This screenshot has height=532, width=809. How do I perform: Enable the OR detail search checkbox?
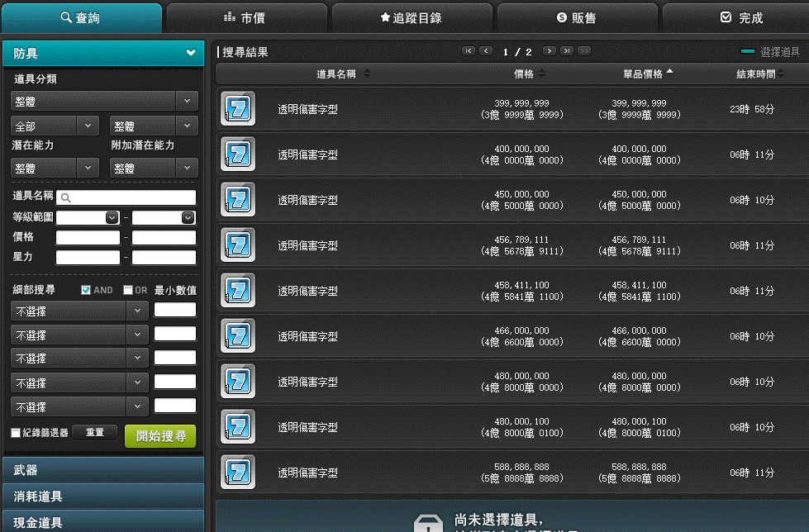tap(128, 290)
